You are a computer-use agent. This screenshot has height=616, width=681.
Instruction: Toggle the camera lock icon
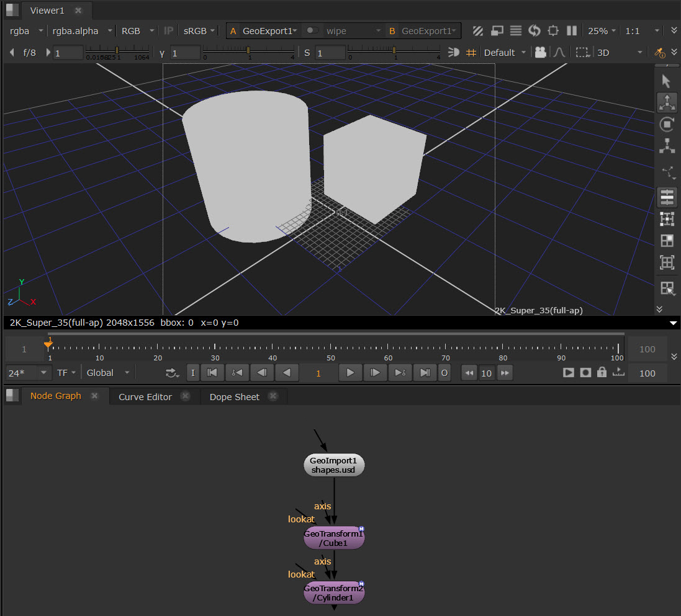coord(540,53)
